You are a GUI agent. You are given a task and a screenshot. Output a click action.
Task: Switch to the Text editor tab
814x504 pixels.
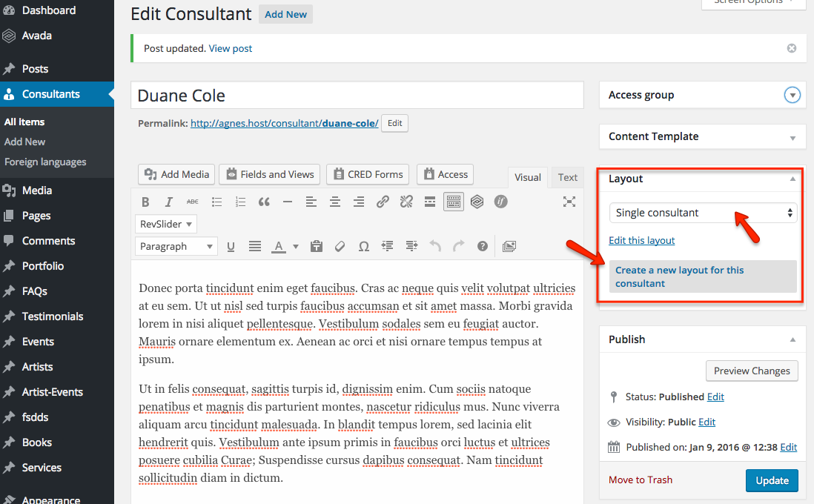tap(568, 178)
